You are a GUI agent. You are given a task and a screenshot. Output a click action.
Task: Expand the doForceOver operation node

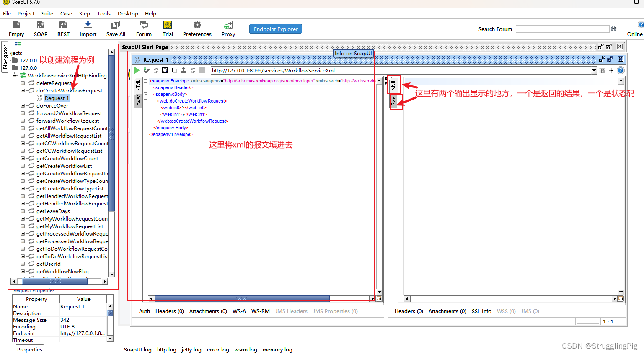pos(23,106)
